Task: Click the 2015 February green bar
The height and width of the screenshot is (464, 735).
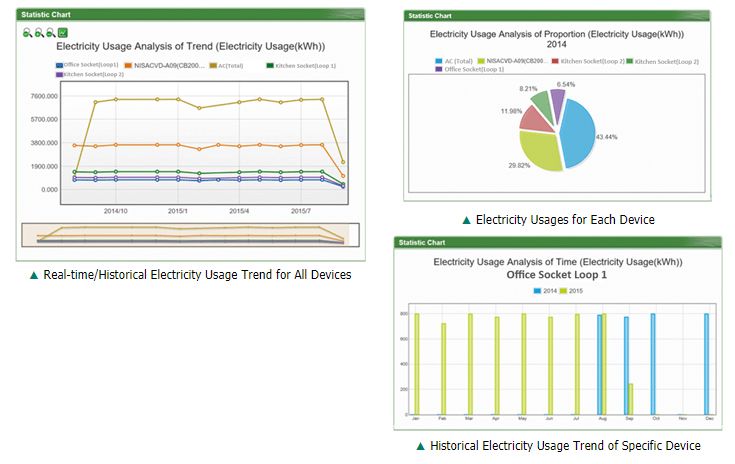Action: click(x=444, y=369)
